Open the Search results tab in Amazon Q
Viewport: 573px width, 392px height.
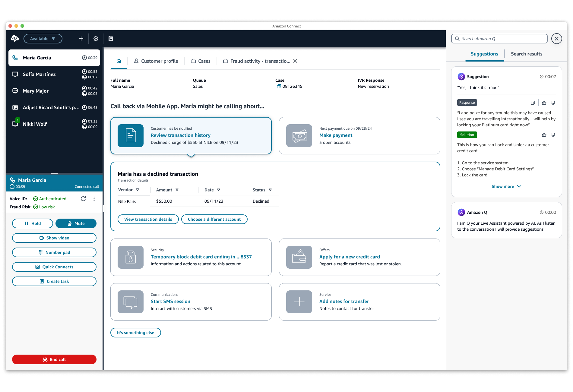click(x=526, y=54)
